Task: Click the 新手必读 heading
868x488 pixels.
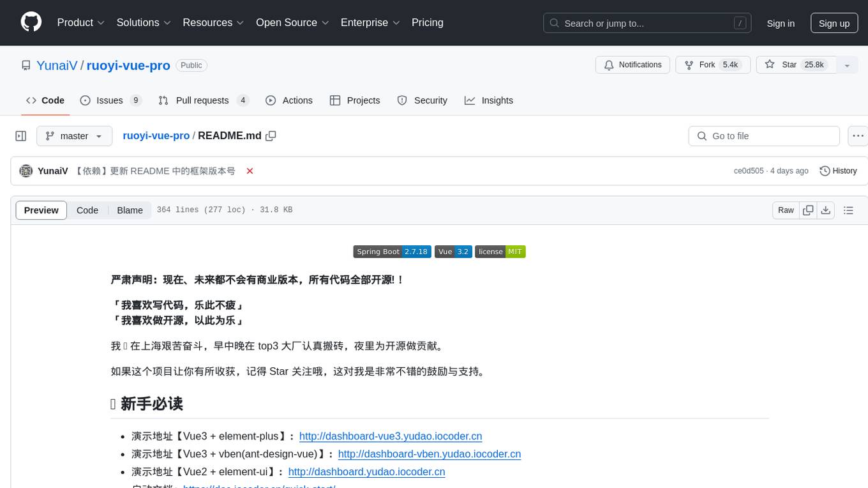Action: tap(152, 404)
